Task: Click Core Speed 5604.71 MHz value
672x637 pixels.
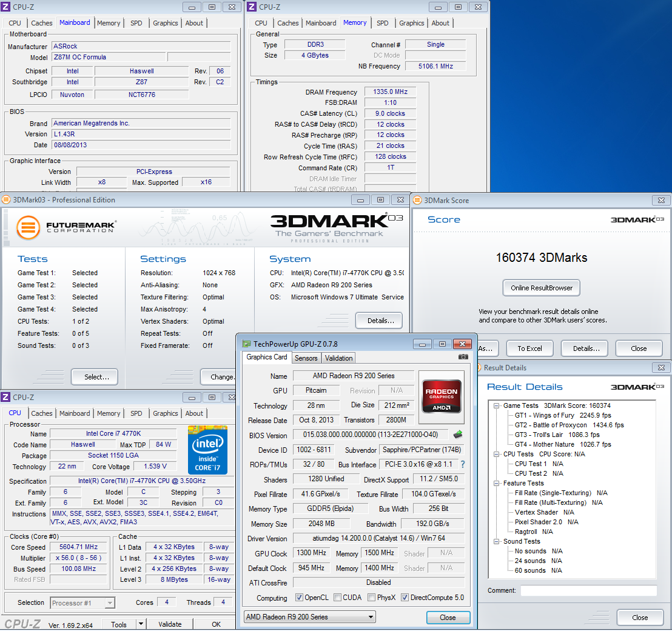Action: point(78,547)
